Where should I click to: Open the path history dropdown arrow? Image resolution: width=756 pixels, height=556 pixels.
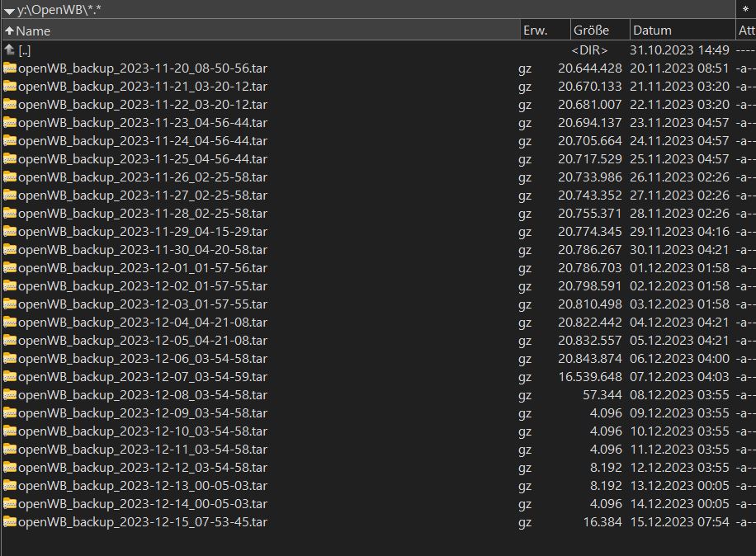[x=8, y=10]
